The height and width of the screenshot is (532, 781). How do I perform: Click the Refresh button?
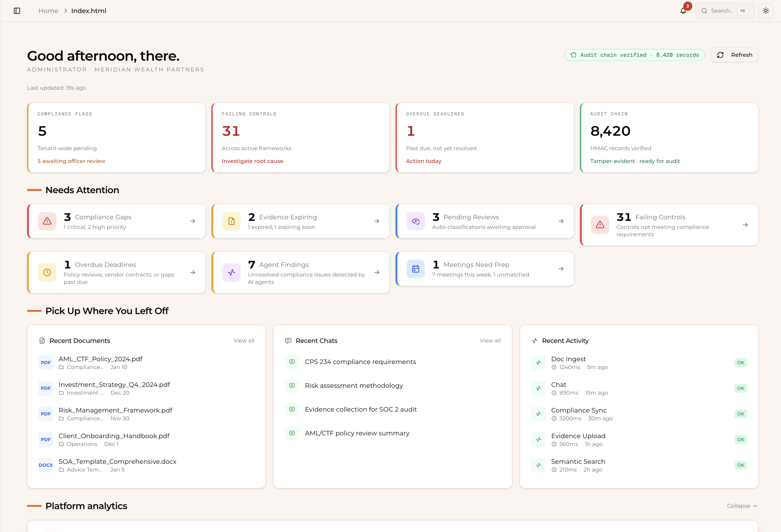coord(734,55)
